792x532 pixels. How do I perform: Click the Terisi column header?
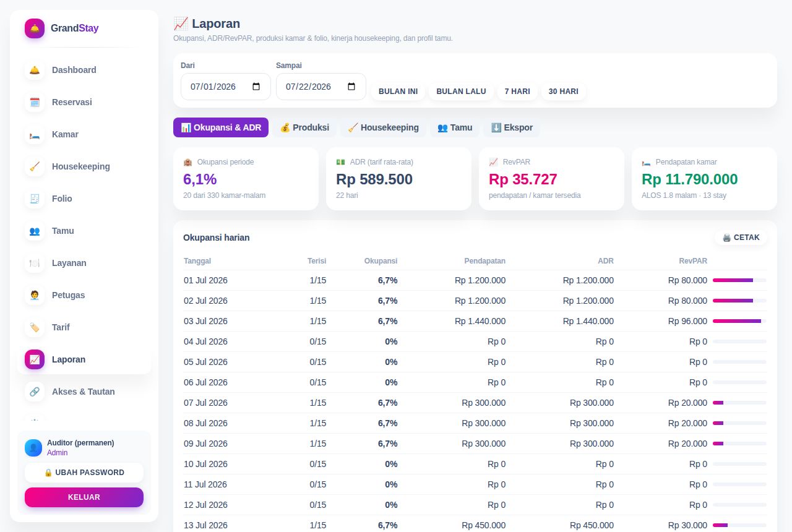pyautogui.click(x=317, y=261)
